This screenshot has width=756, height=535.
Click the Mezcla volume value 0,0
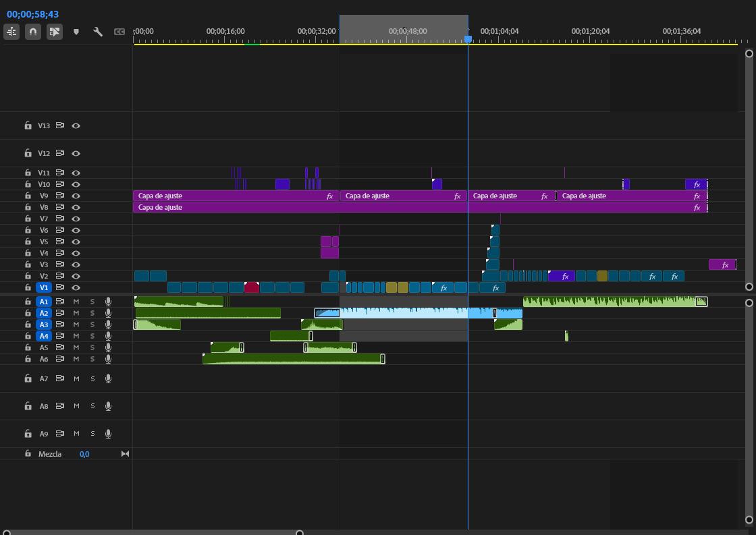84,454
